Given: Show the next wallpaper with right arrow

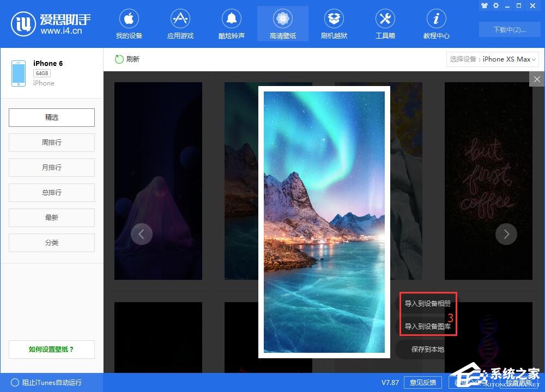Looking at the screenshot, I should tap(506, 234).
